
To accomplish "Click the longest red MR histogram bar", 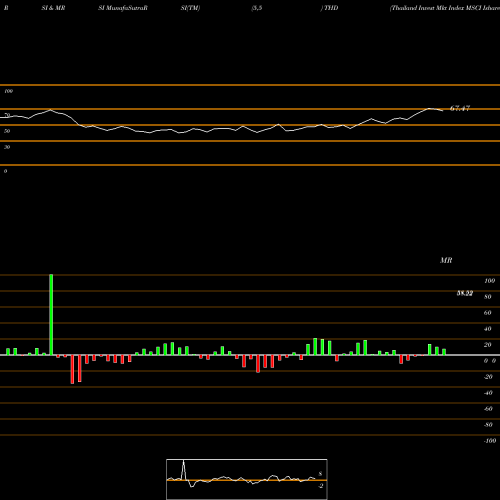I will (x=72, y=369).
